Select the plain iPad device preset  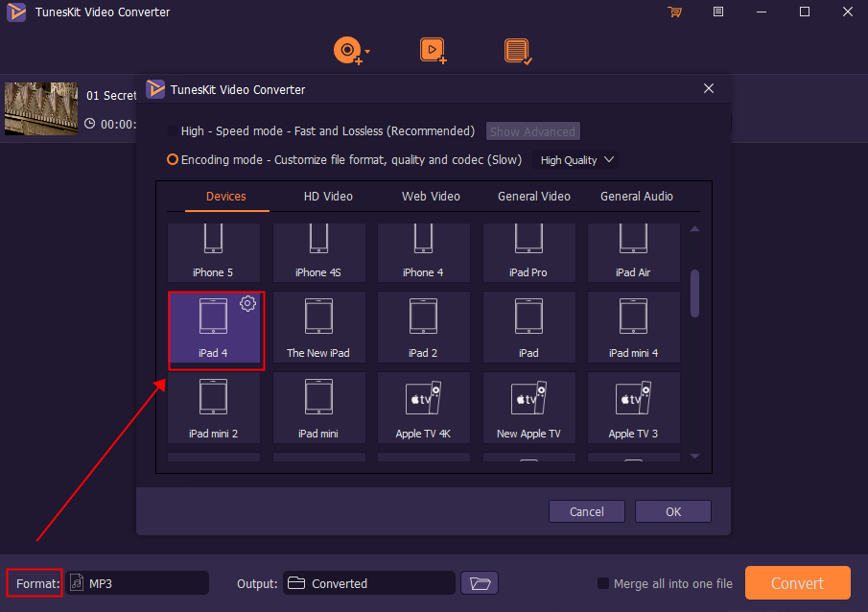(x=528, y=328)
